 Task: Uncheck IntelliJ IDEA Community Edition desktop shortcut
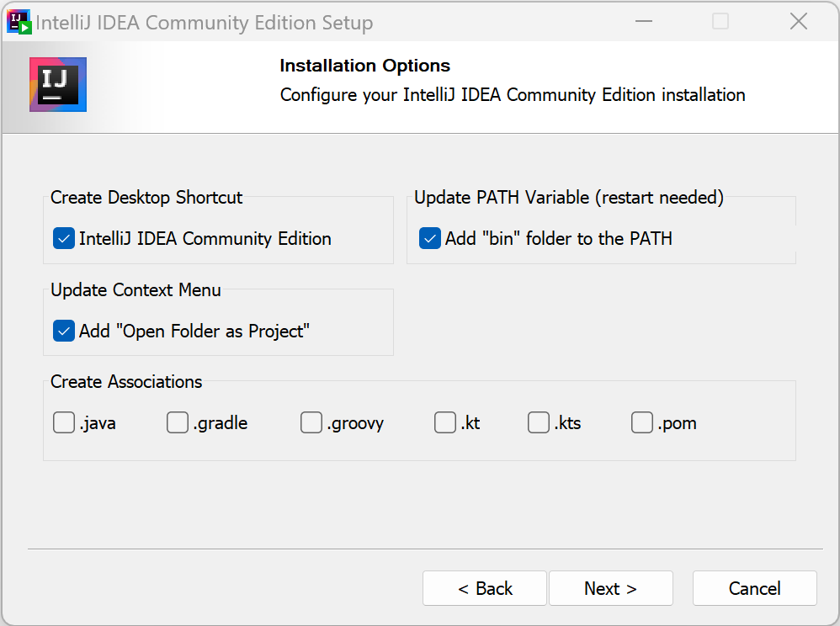tap(64, 239)
